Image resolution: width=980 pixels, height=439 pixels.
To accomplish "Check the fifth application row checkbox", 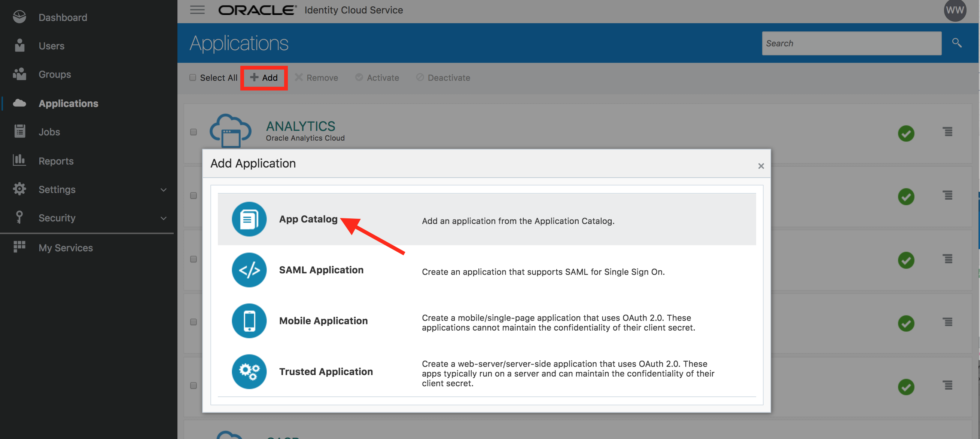I will (193, 386).
